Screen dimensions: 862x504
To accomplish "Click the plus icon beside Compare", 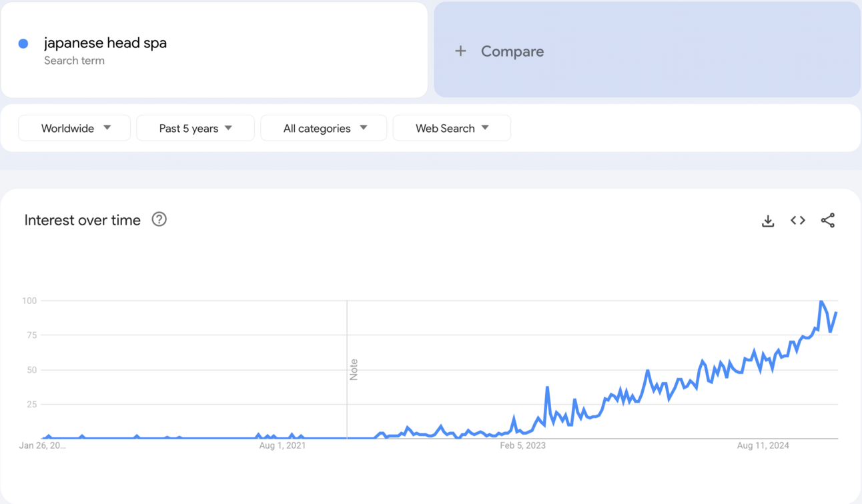I will point(460,51).
